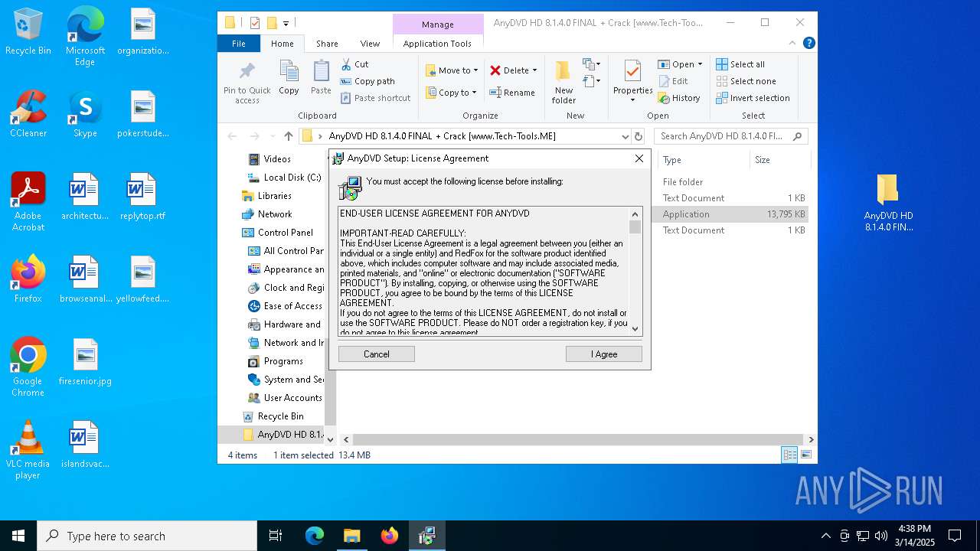
Task: Click I Agree in AnyDVD Setup
Action: pyautogui.click(x=604, y=354)
